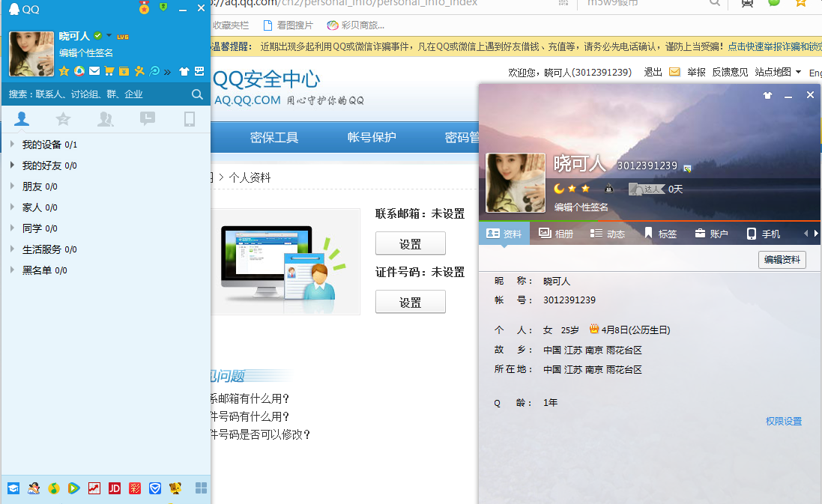Expand the 家人 contact group
This screenshot has width=822, height=504.
[x=12, y=207]
